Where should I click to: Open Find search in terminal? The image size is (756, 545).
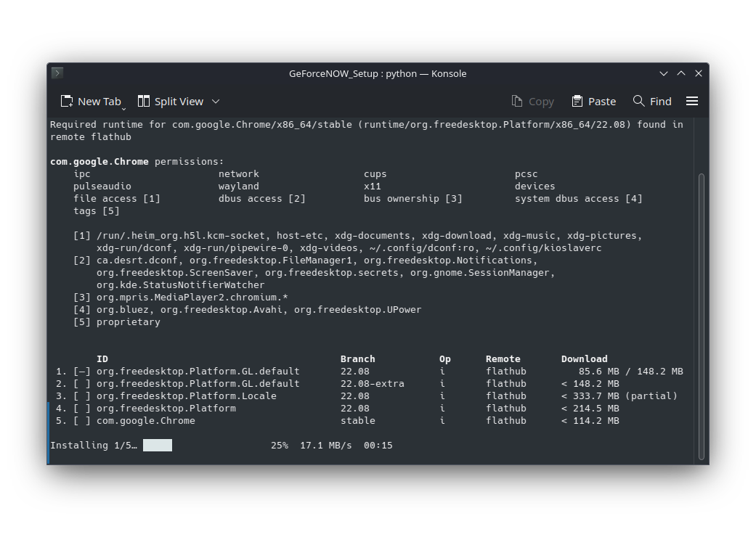[652, 101]
